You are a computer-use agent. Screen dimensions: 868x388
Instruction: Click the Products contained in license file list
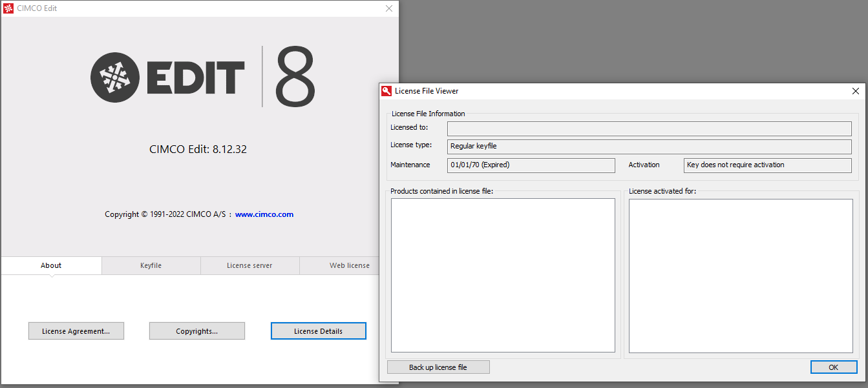503,275
